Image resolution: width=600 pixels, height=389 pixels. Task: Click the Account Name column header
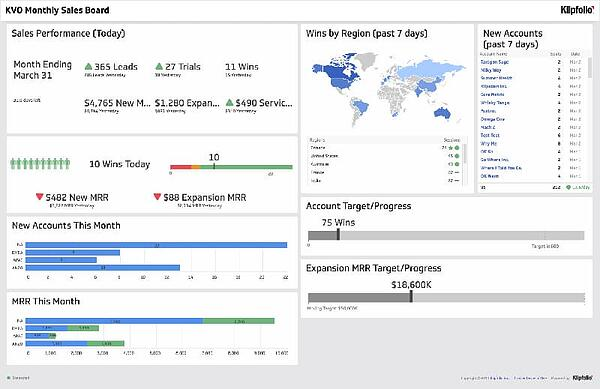tap(493, 54)
